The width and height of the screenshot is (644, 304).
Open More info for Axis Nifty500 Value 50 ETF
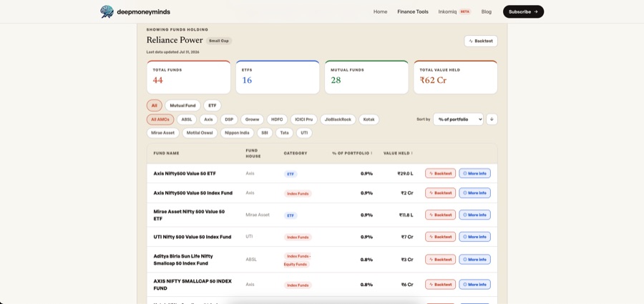pos(474,173)
